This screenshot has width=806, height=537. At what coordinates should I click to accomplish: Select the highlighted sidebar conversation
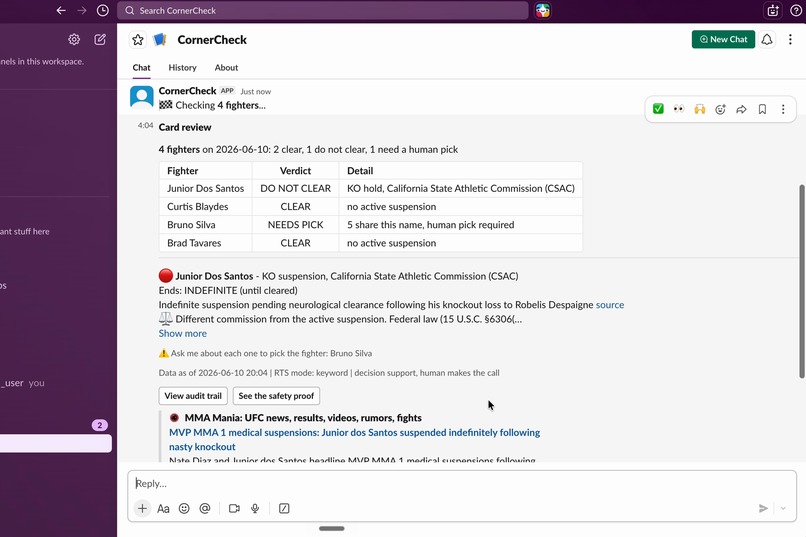coord(56,443)
